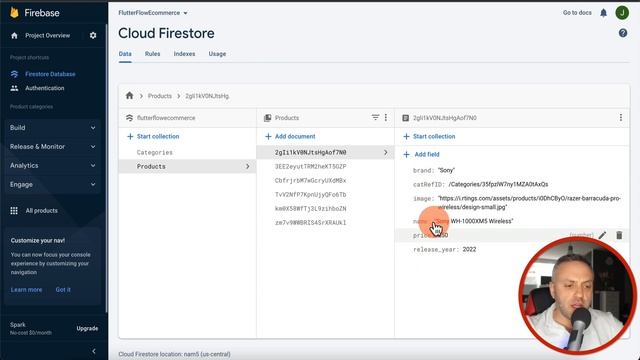Select document starting with Cbfrjrb
The image size is (640, 360).
pos(310,180)
